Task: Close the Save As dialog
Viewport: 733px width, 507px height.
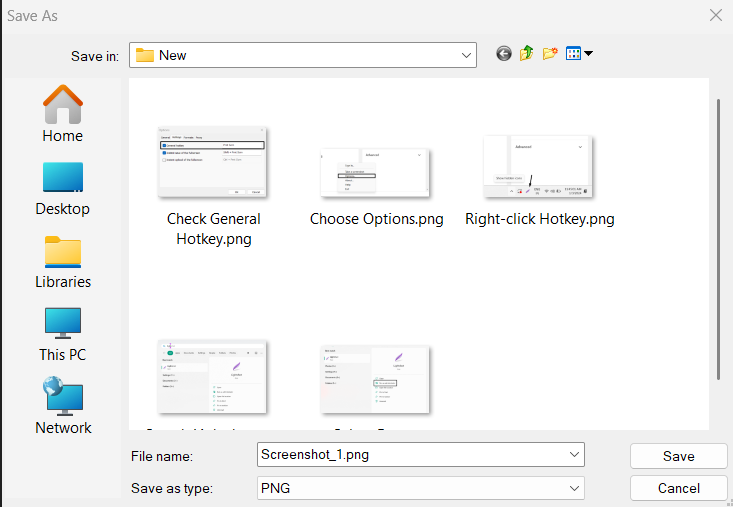Action: [715, 15]
